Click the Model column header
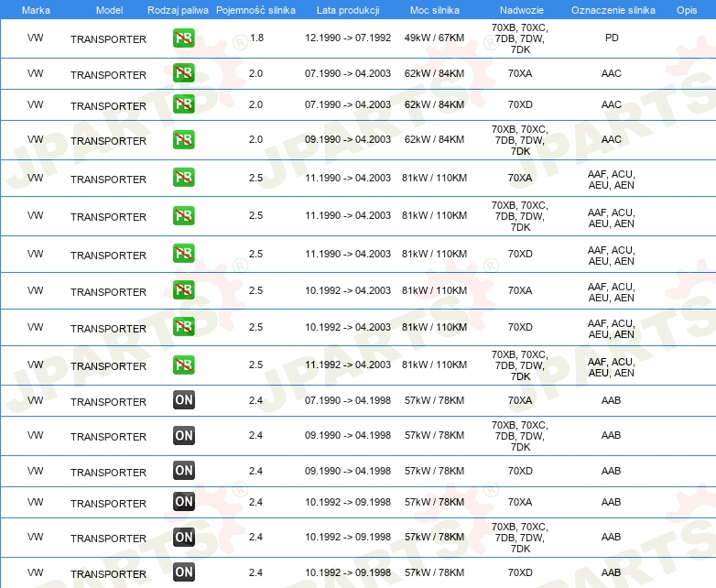The width and height of the screenshot is (716, 588). coord(109,10)
